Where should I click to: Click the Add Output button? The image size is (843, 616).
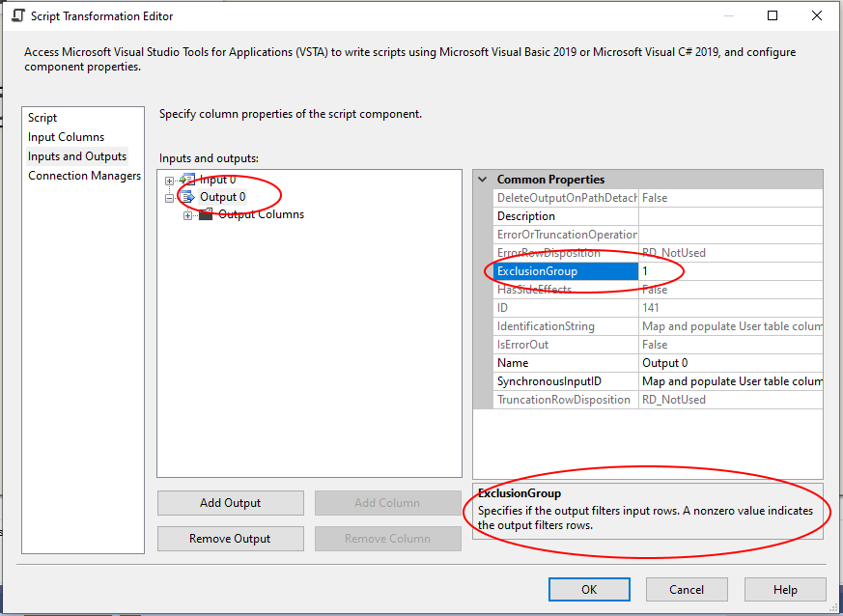[x=231, y=503]
